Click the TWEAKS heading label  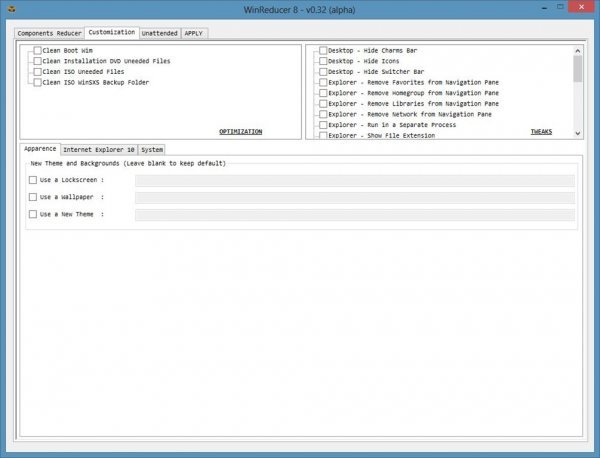pos(541,132)
